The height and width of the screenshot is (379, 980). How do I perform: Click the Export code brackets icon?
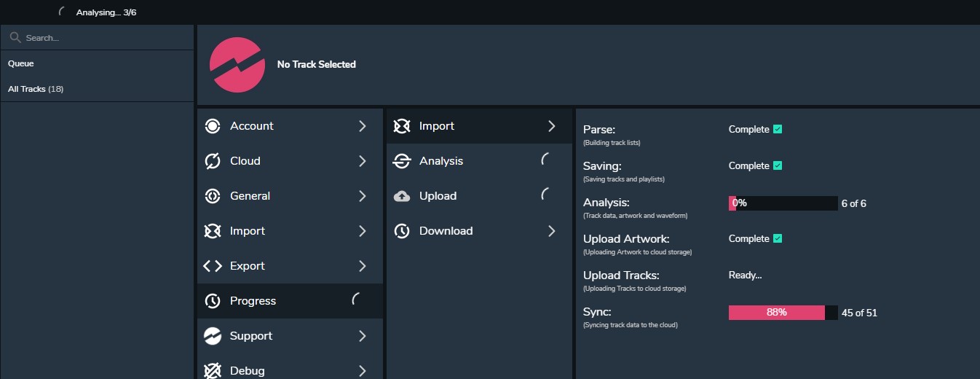pos(213,266)
